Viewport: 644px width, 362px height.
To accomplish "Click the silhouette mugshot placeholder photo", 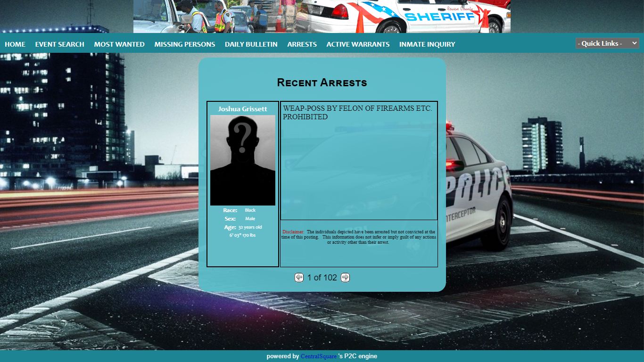I will (242, 160).
